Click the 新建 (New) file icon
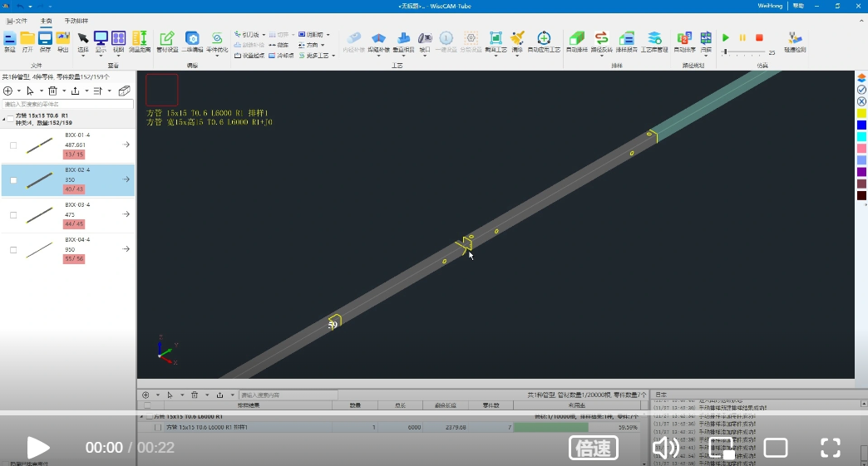The image size is (868, 466). click(x=10, y=40)
